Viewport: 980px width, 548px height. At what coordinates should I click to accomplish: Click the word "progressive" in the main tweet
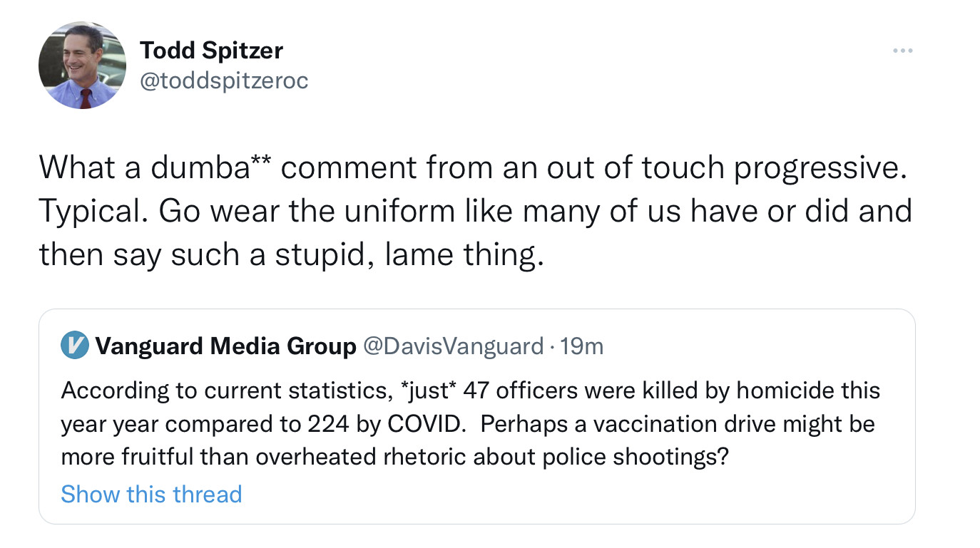[815, 167]
